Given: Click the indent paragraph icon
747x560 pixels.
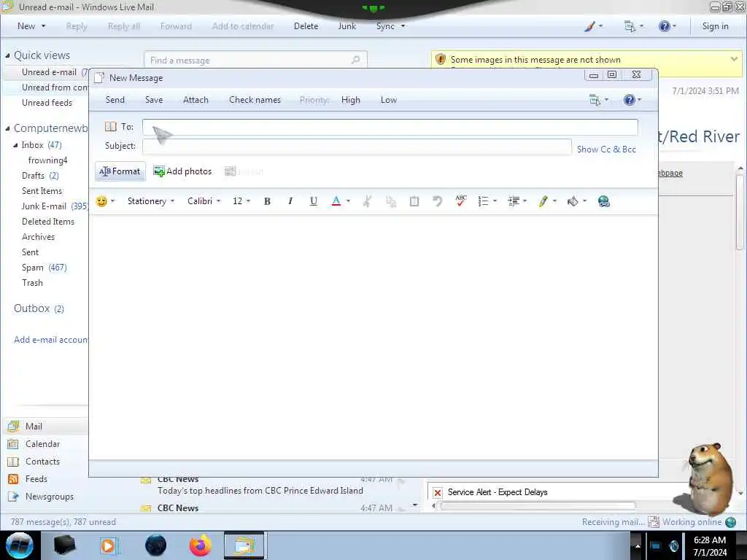Looking at the screenshot, I should [513, 201].
